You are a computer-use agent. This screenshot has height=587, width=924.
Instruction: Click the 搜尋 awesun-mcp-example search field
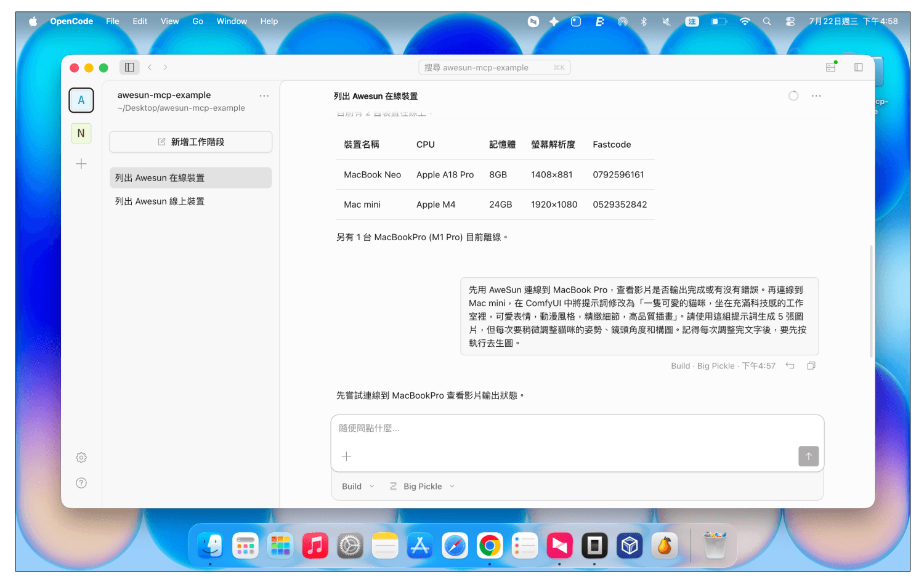pos(495,68)
